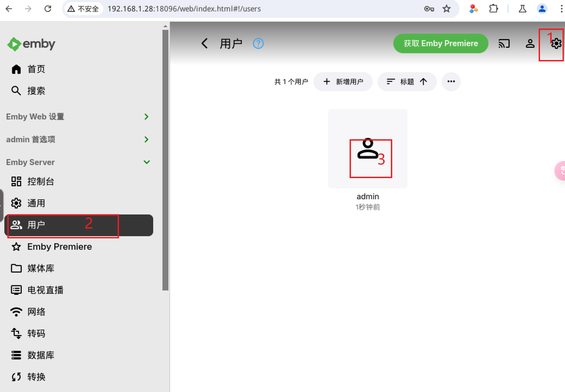Click the Emby logo
Image resolution: width=565 pixels, height=392 pixels.
click(31, 44)
